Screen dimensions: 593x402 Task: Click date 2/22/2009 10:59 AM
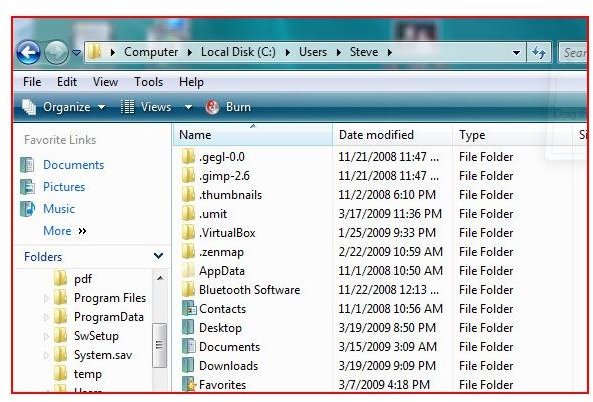tap(390, 251)
